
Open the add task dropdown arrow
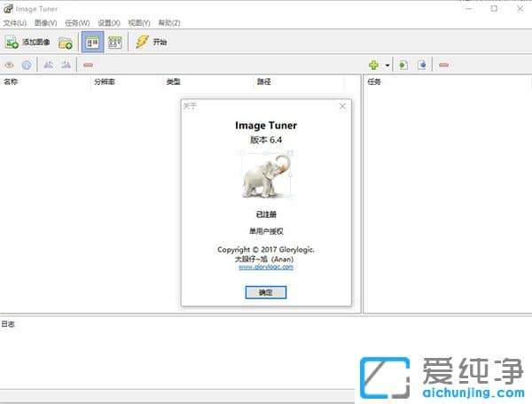(387, 65)
